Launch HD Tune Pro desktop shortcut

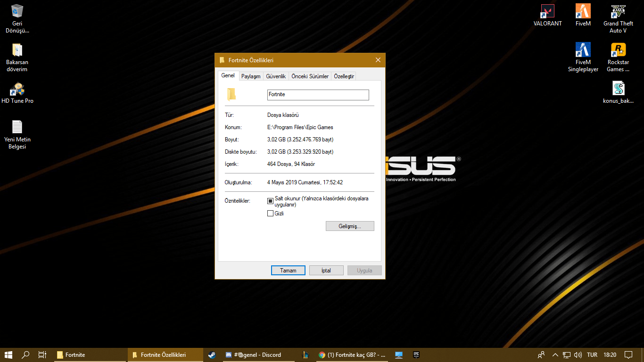[17, 93]
